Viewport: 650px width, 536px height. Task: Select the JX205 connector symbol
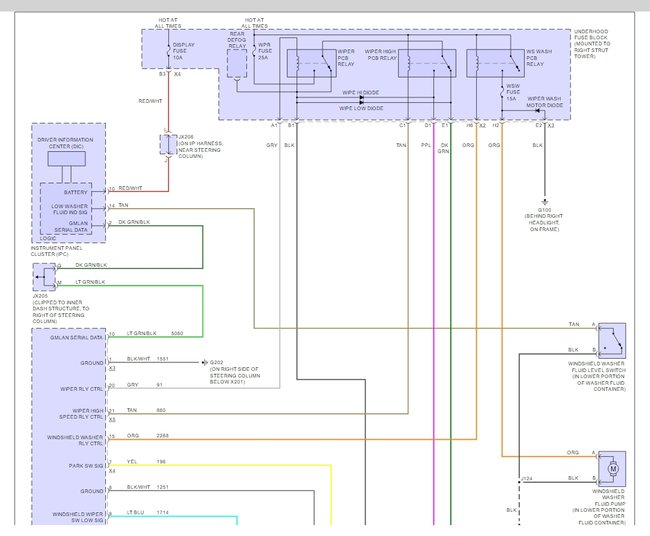tap(44, 277)
